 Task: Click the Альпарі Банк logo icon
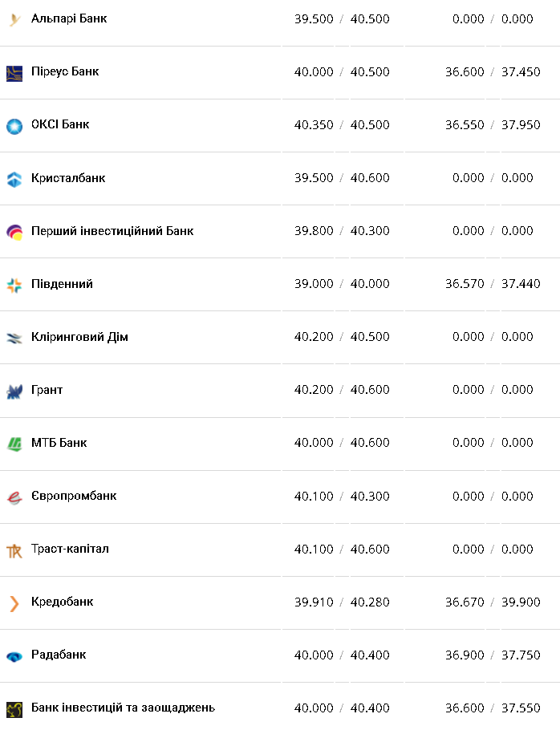[14, 20]
